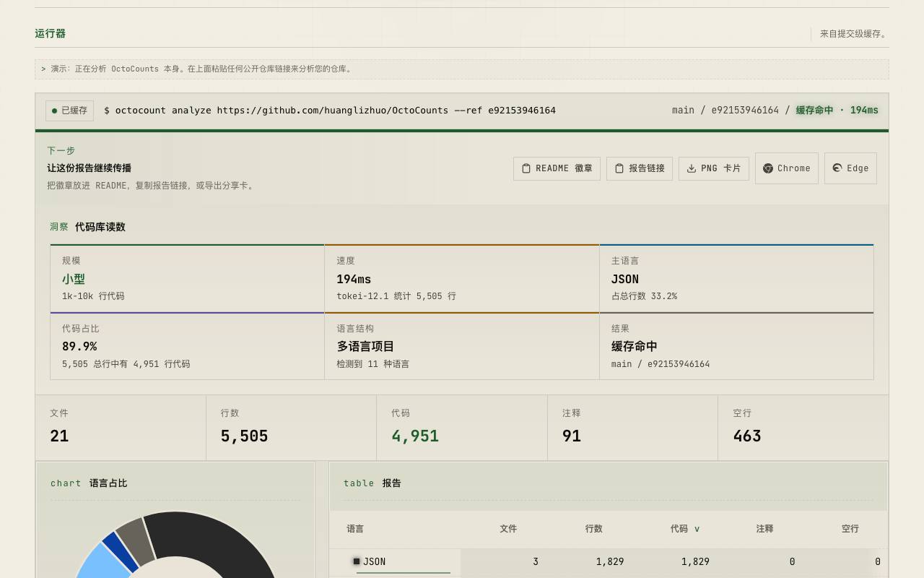Click the 主语言 JSON insight card

point(736,278)
